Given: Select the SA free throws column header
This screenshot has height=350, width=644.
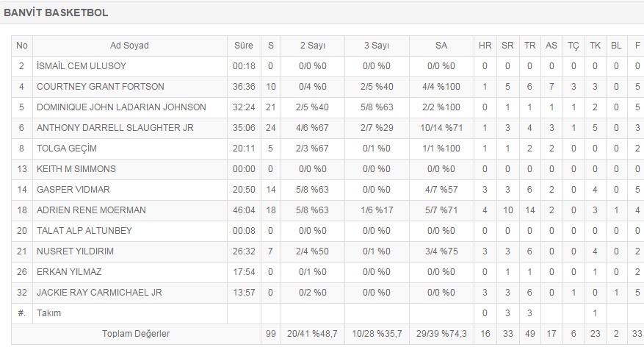Looking at the screenshot, I should 441,46.
